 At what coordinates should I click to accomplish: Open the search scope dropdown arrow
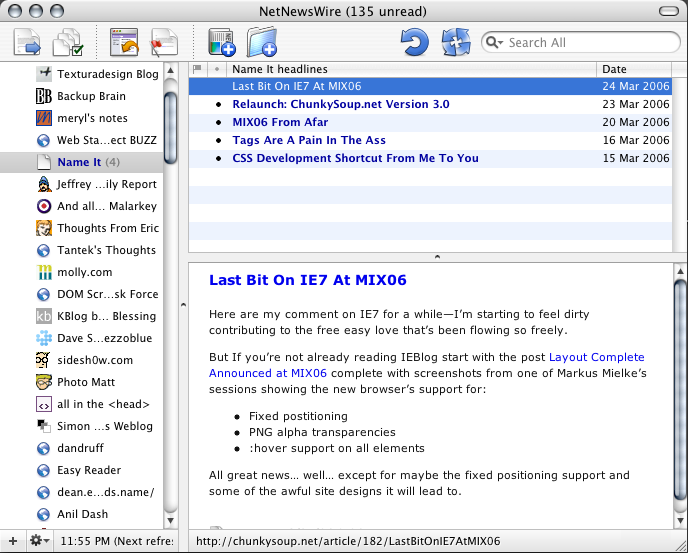[x=501, y=43]
